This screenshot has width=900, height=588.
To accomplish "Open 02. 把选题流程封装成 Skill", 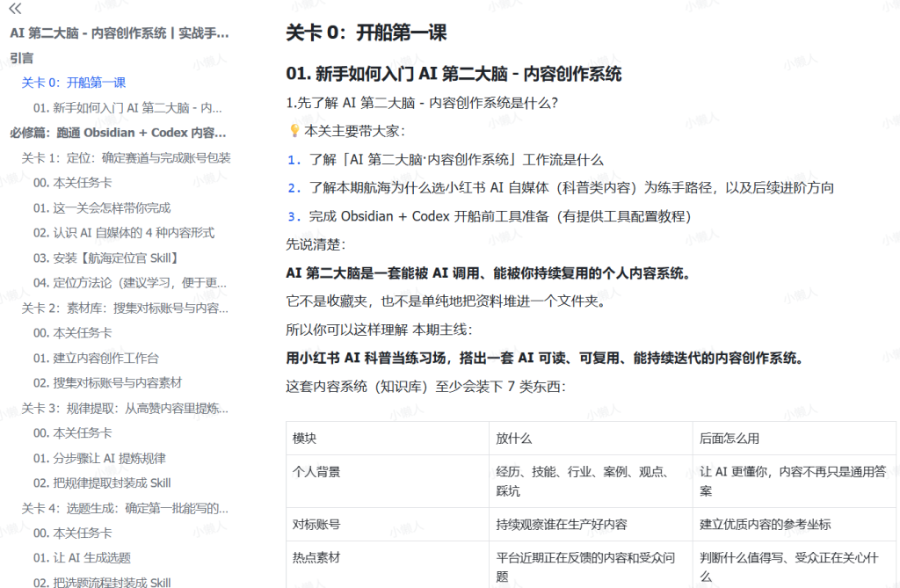I will tap(102, 582).
